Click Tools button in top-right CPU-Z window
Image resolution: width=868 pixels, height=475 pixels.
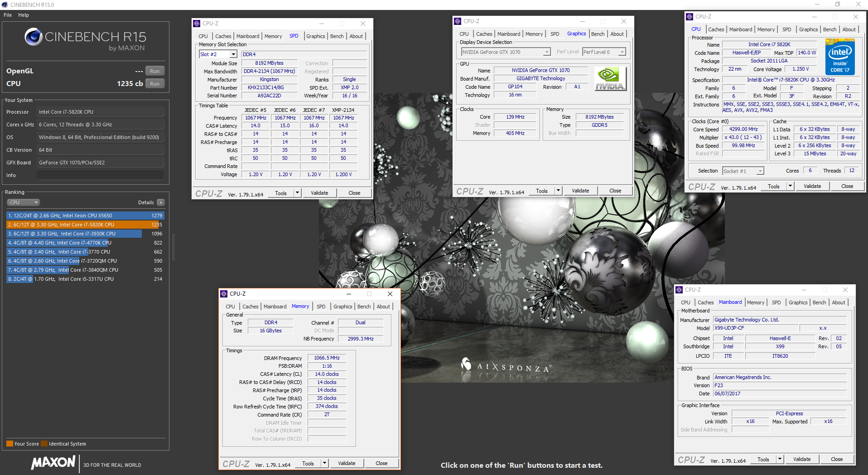[x=774, y=186]
